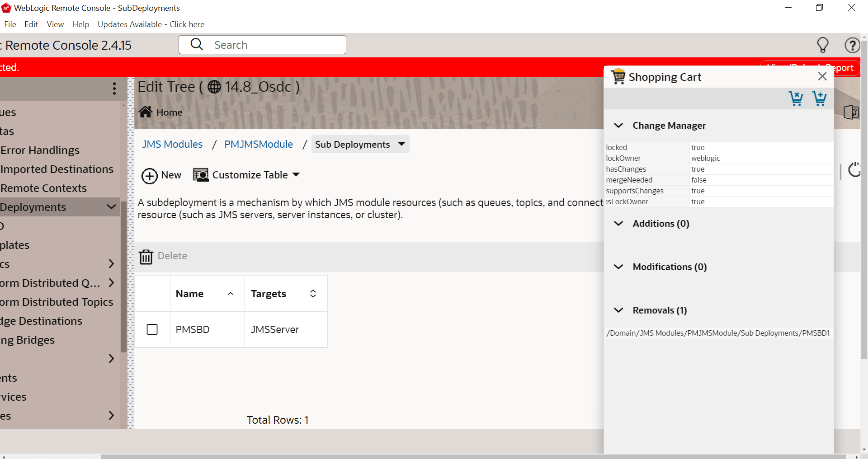Discard changes with the cart X icon

(796, 98)
